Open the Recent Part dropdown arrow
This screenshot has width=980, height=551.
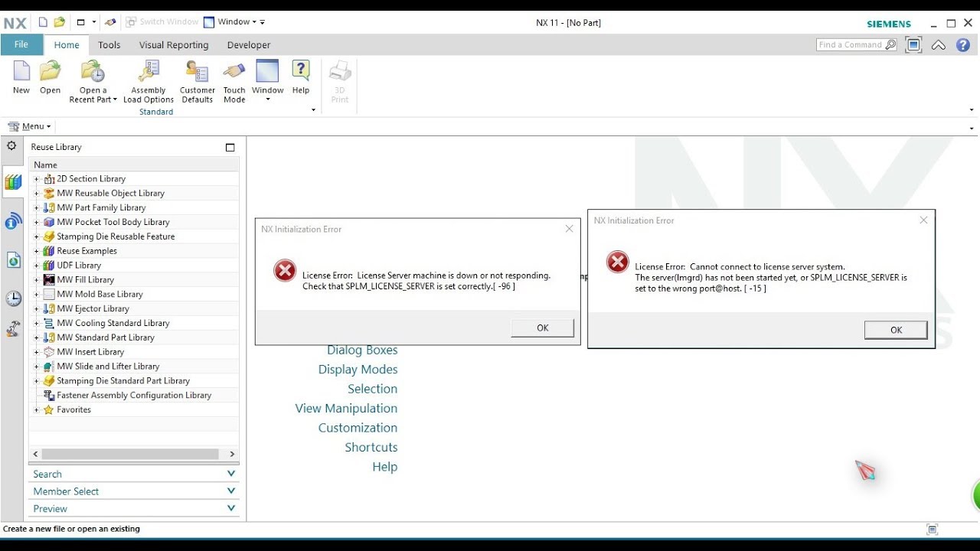[115, 100]
